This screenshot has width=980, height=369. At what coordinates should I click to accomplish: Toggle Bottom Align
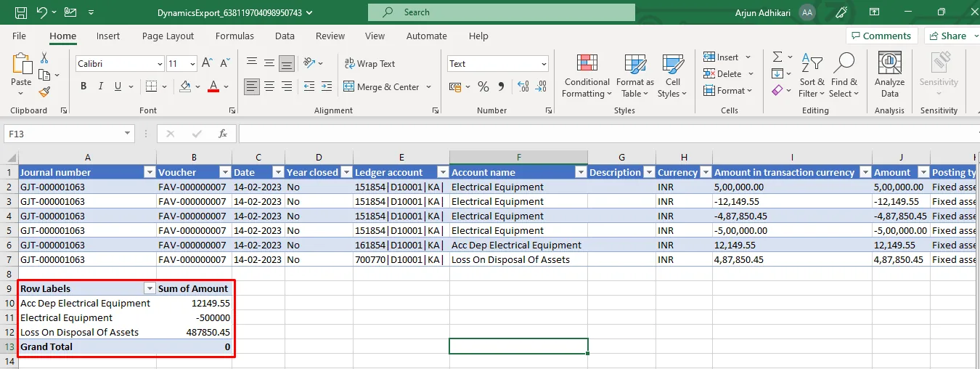click(x=287, y=63)
